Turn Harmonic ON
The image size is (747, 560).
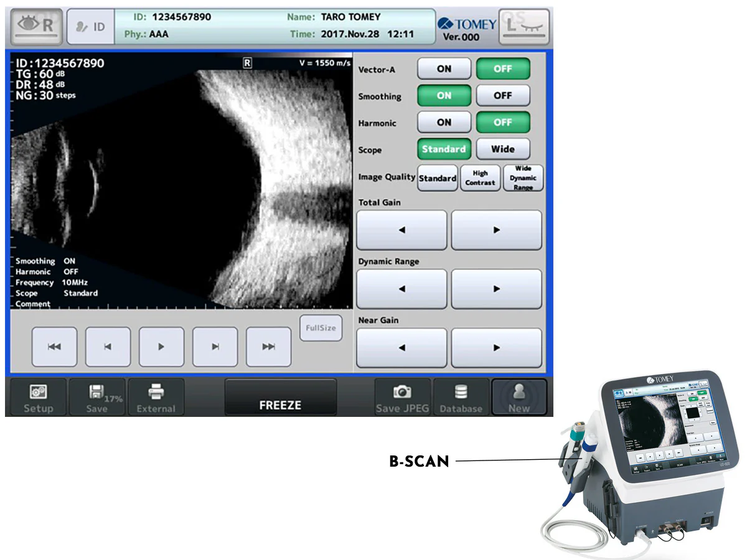coord(444,123)
